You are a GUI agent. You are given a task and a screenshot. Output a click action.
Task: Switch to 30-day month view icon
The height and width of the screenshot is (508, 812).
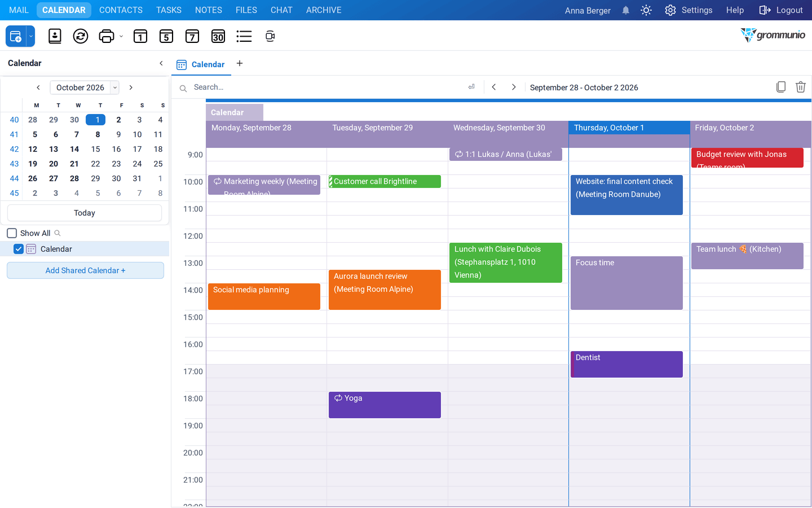click(x=218, y=36)
